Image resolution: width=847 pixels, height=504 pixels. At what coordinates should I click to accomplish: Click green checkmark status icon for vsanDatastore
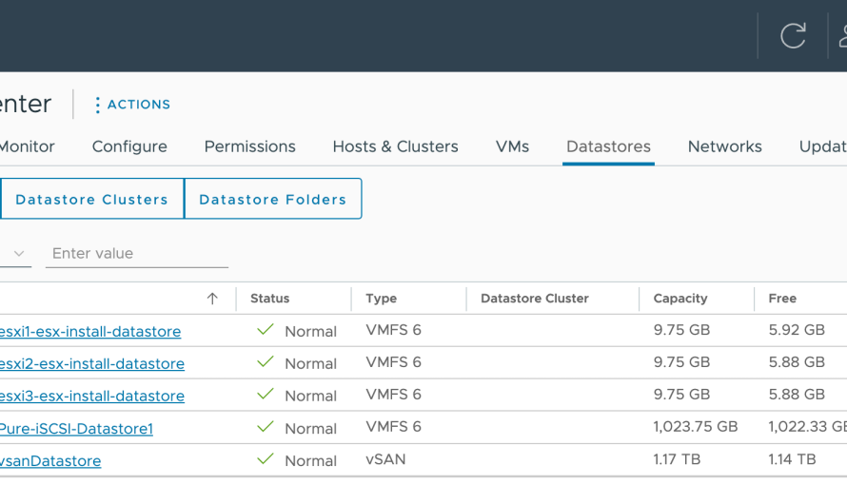[266, 459]
